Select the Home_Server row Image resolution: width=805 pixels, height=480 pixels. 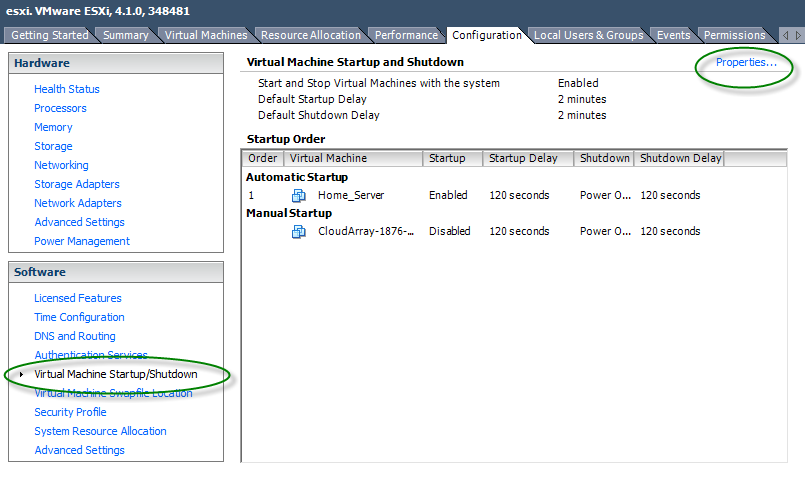tap(351, 196)
